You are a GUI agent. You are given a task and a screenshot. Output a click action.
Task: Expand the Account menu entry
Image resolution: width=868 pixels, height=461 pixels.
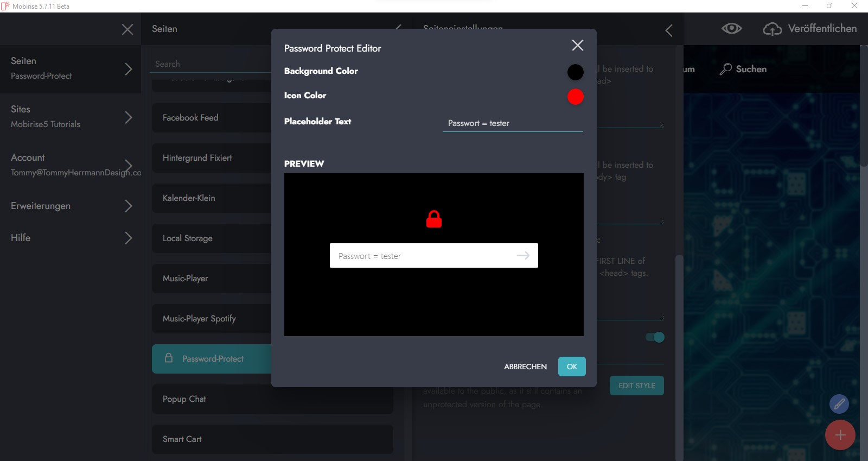coord(129,165)
